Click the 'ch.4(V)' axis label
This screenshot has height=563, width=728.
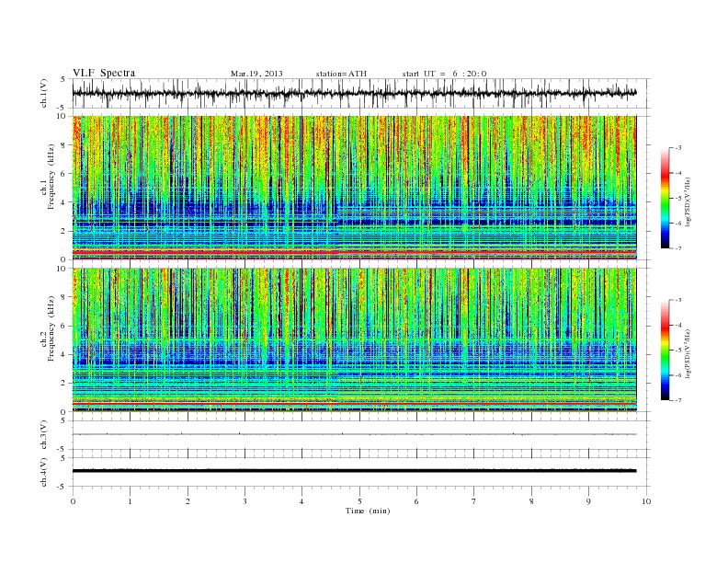coord(44,472)
